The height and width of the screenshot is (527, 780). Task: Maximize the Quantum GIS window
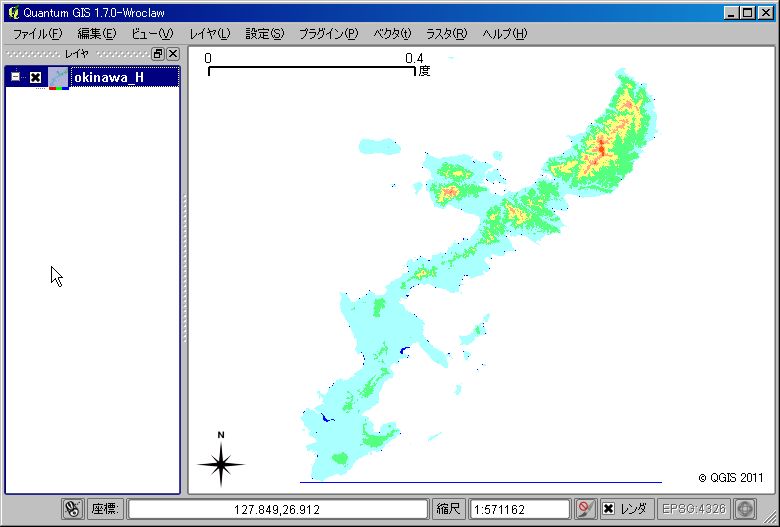coord(748,13)
